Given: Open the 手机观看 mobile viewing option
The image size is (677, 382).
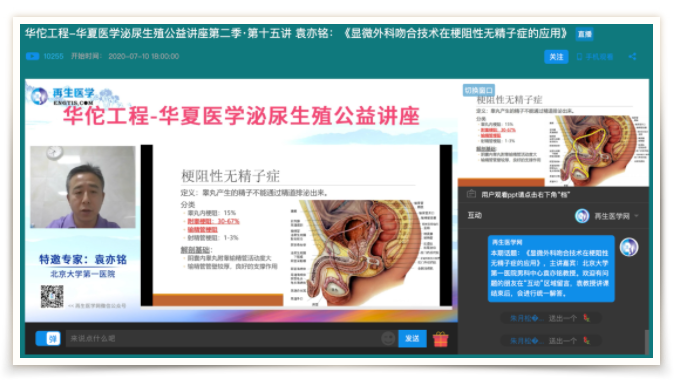Looking at the screenshot, I should pyautogui.click(x=595, y=57).
